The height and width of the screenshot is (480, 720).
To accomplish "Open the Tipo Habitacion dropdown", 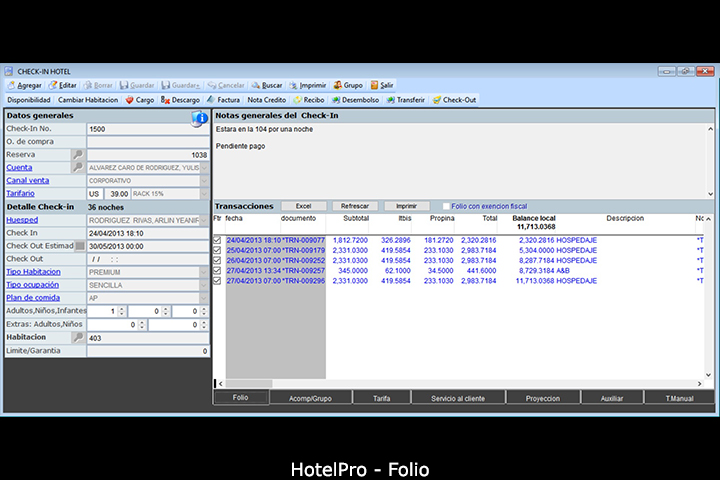I will pos(204,272).
